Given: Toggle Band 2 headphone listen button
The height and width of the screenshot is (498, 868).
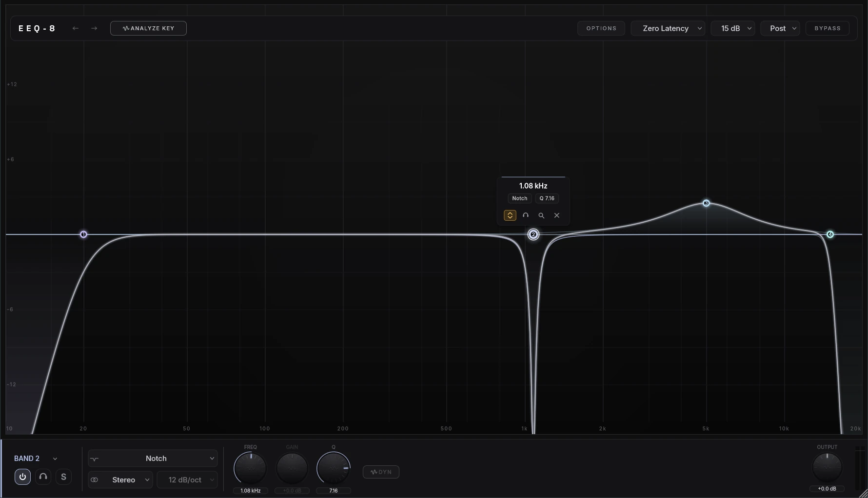Looking at the screenshot, I should (x=43, y=477).
